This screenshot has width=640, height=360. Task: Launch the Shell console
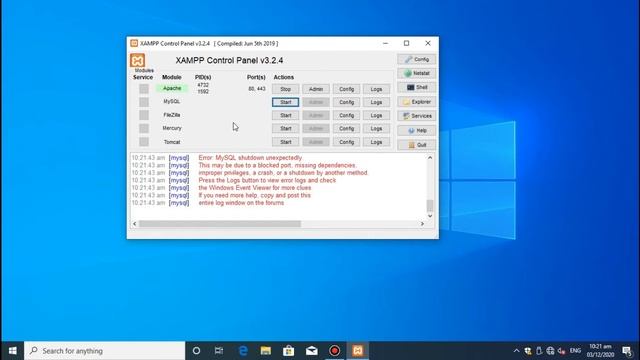tap(417, 87)
